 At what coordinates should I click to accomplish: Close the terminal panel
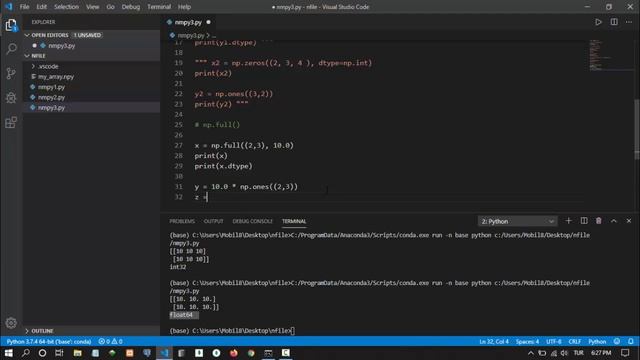629,221
